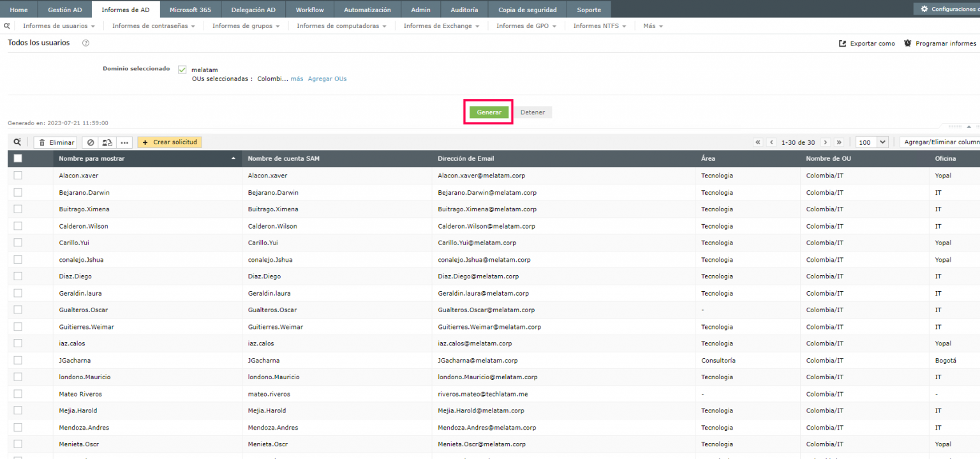
Task: Expand Informes de usuarios dropdown menu
Action: 59,26
